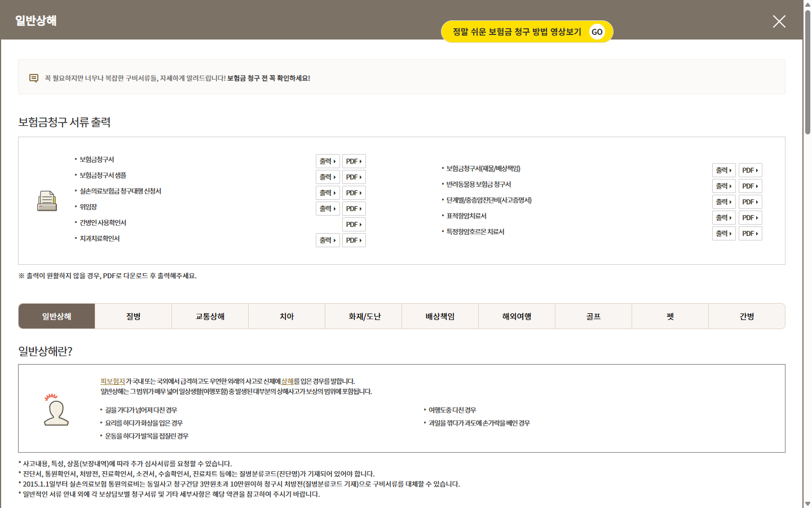Screen dimensions: 812x508
Task: Download PDF of 반려동물용 보험금 청구서
Action: (x=750, y=186)
